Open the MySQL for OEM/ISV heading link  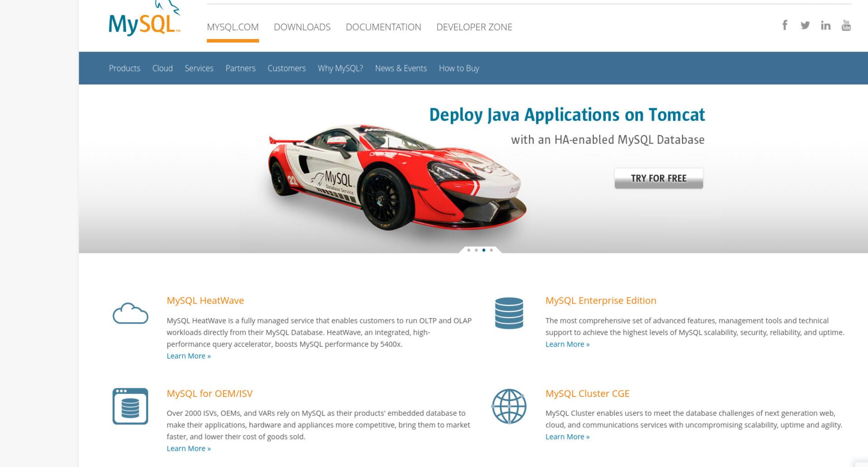tap(210, 394)
